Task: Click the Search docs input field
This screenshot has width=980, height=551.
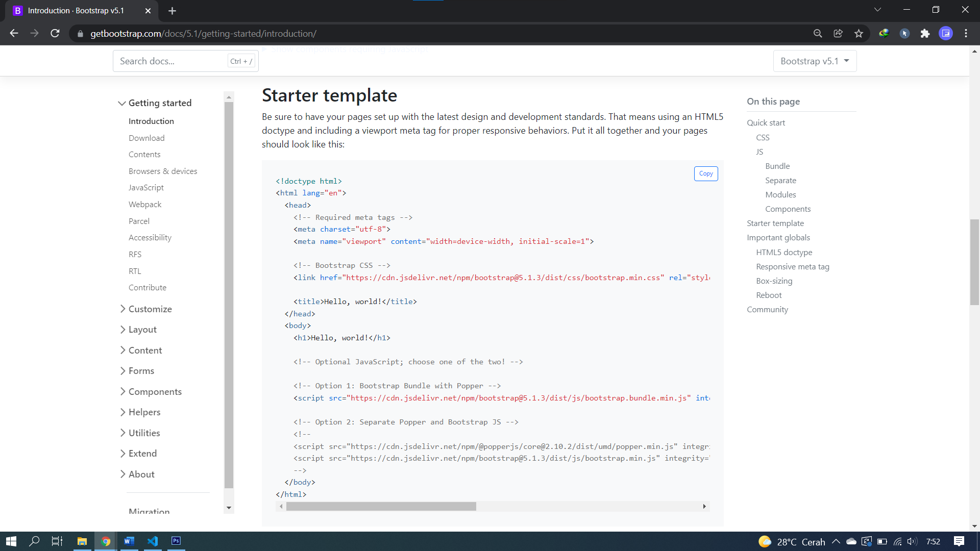Action: click(x=186, y=61)
